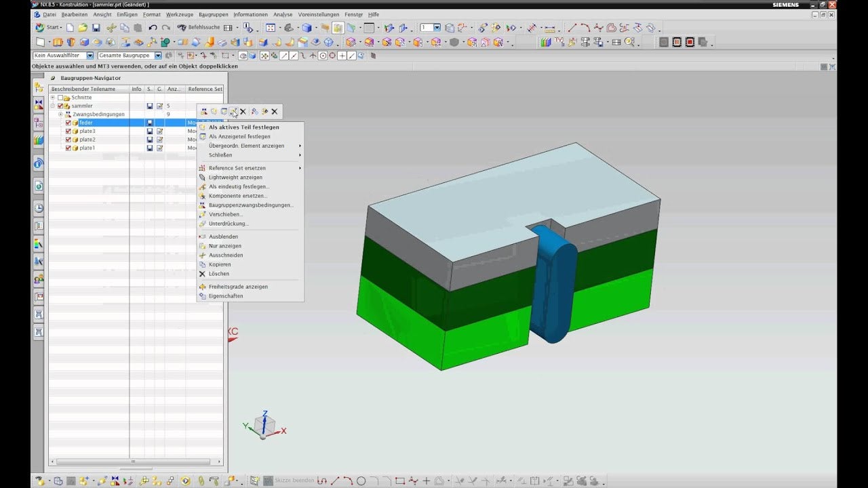
Task: Toggle the plate3 component checkbox
Action: click(x=68, y=131)
